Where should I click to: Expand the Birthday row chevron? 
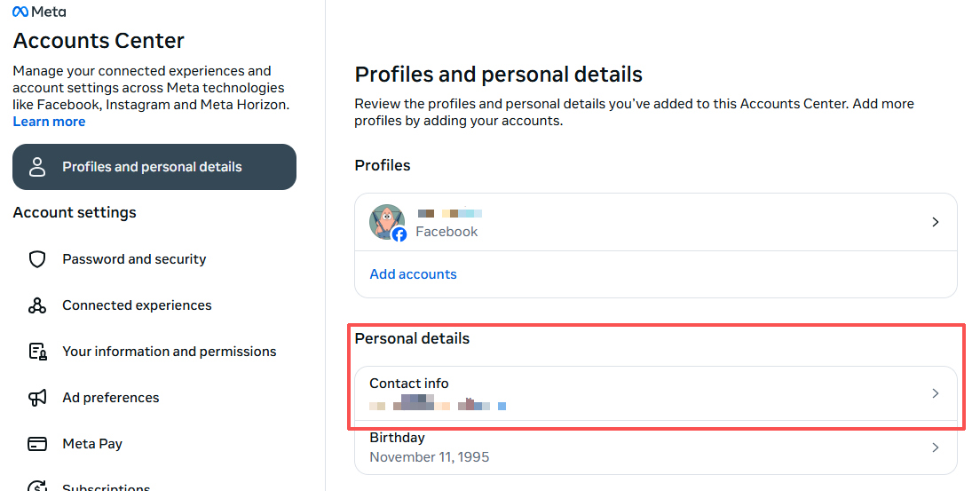pos(935,447)
